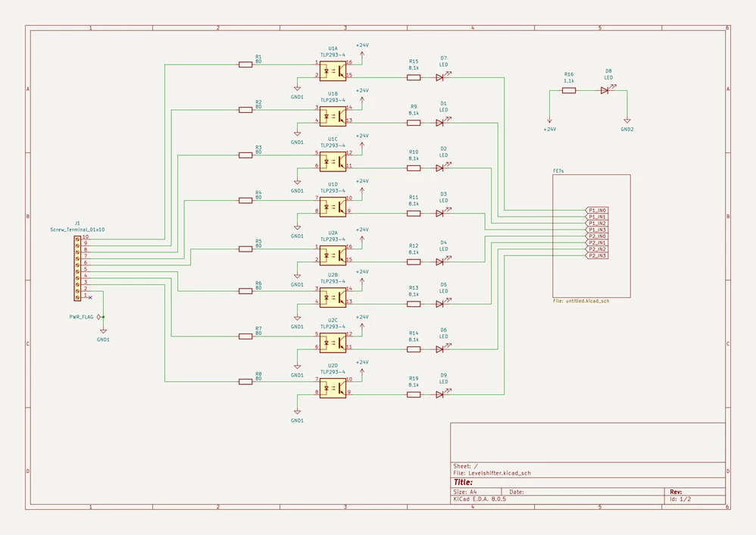Select the U2A optocoupler symbol
This screenshot has height=535, width=756.
pos(333,255)
